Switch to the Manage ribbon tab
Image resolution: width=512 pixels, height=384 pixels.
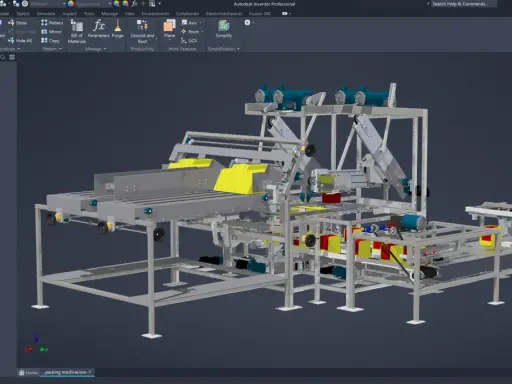click(x=110, y=14)
